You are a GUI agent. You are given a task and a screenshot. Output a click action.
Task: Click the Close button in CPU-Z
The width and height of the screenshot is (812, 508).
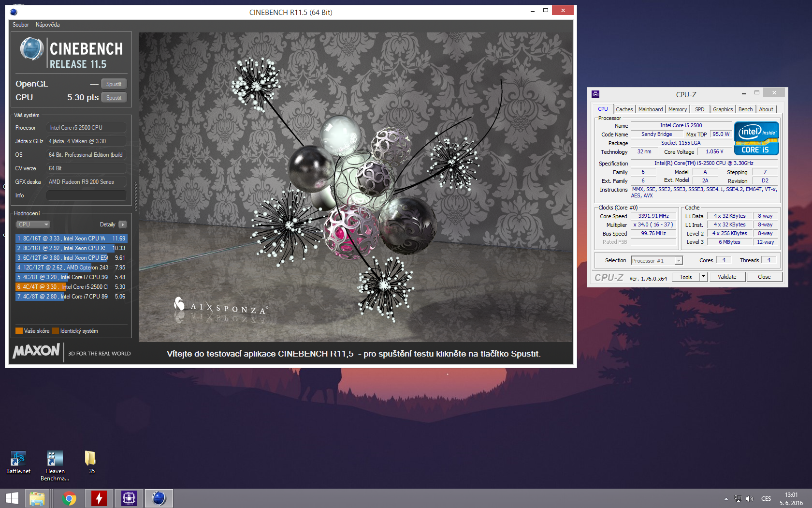click(x=764, y=277)
